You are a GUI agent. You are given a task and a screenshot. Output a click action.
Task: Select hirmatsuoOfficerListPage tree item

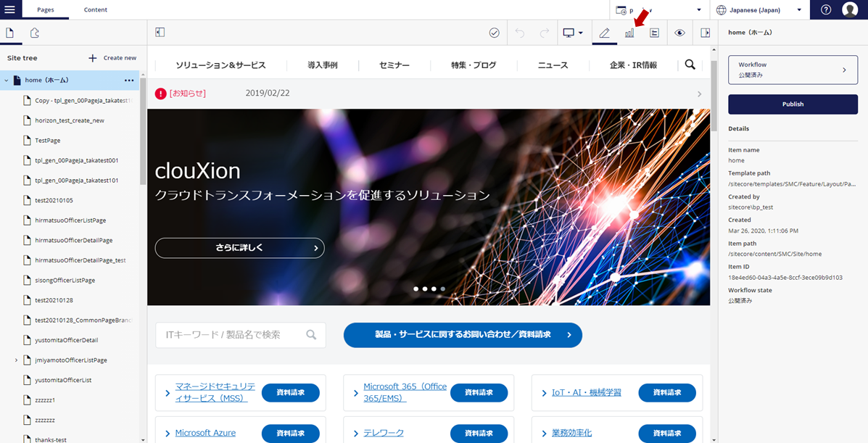[70, 220]
